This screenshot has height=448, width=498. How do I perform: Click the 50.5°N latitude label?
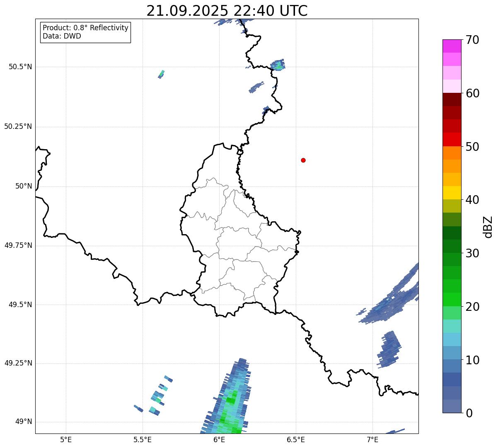(x=20, y=67)
